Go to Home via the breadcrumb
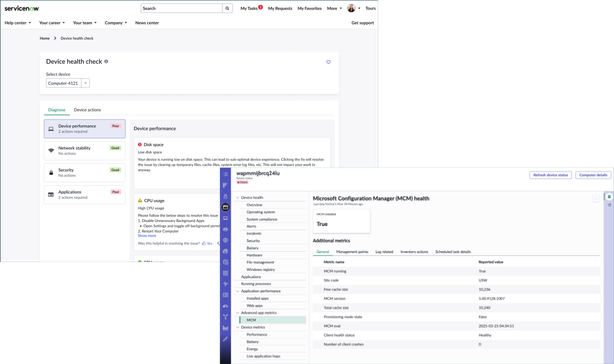Image resolution: width=614 pixels, height=364 pixels. coord(45,38)
